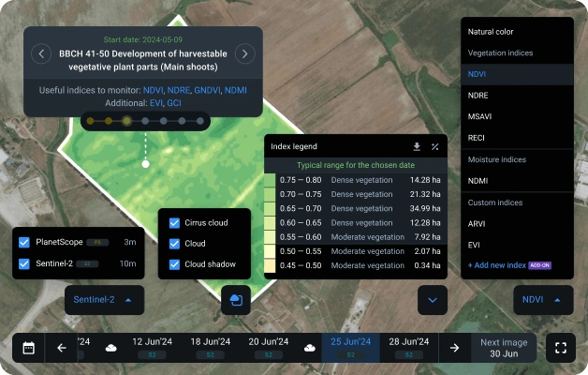Open the GNDVI link in useful indices
The image size is (588, 375).
click(209, 90)
